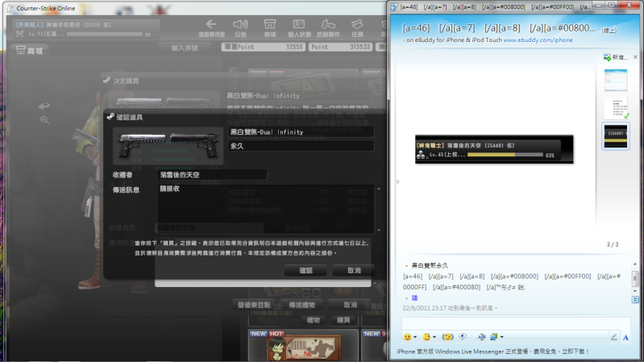Click the background picture icon in Messenger
Viewport: 644px width, 362px height.
click(493, 337)
